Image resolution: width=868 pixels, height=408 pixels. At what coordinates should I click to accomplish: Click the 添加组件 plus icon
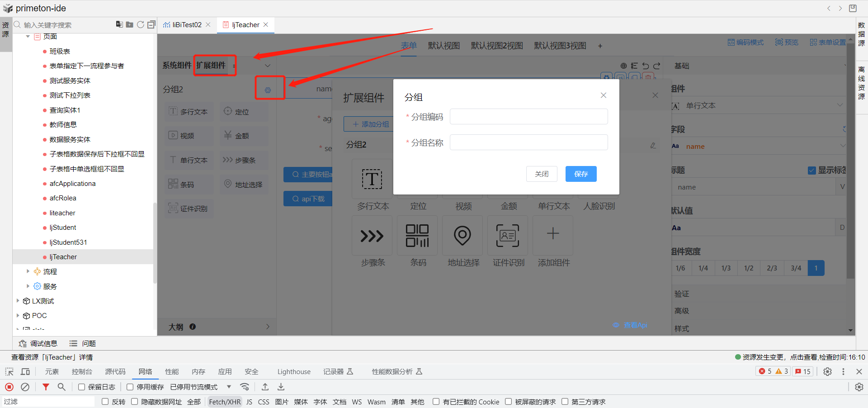(x=552, y=235)
